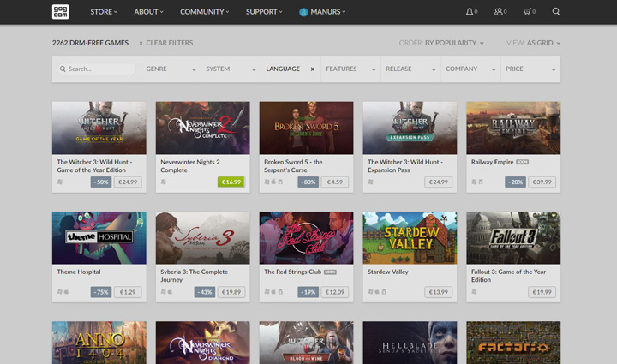Click €39.99 price of Railway Empire
The height and width of the screenshot is (364, 617).
[x=542, y=182]
